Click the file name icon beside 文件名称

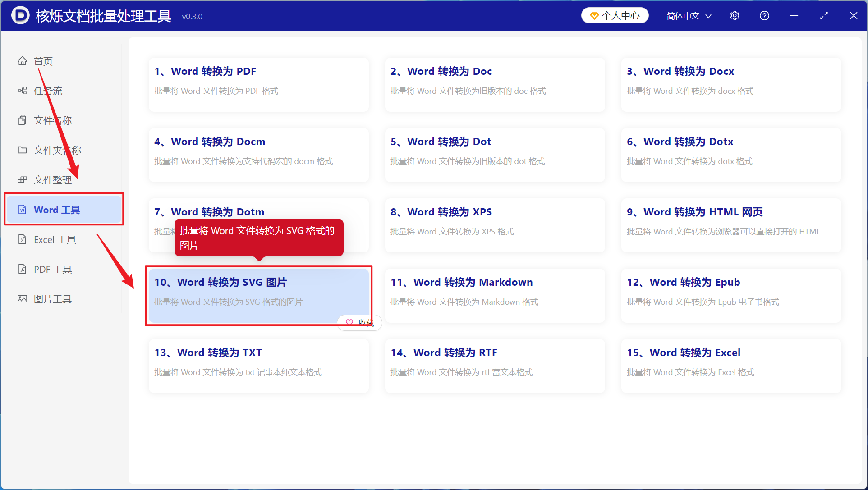tap(22, 120)
